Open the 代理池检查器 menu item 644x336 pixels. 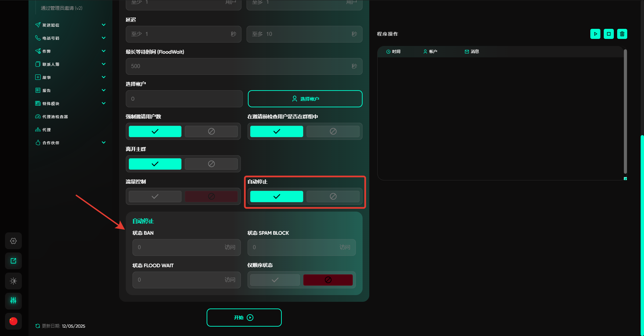(x=55, y=117)
